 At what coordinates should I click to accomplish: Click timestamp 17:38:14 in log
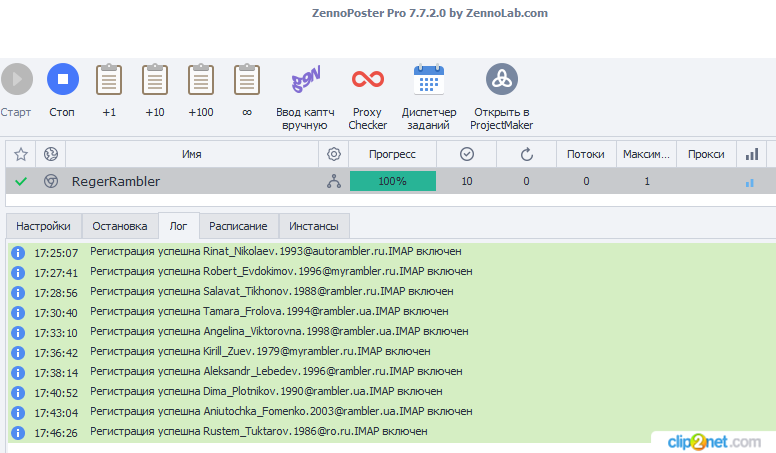coord(56,373)
